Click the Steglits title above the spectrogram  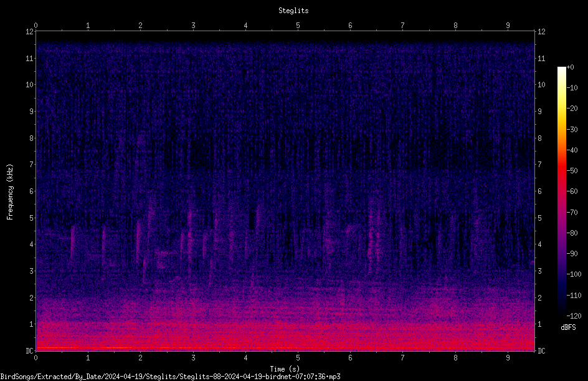click(x=293, y=11)
